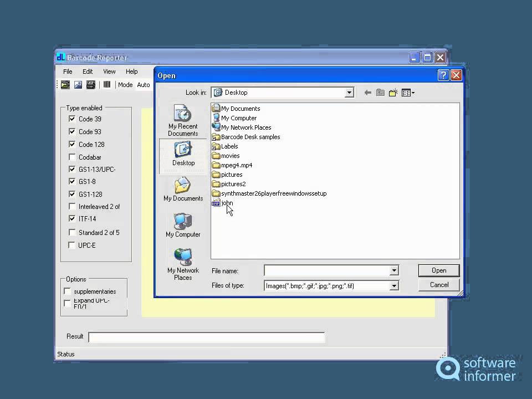This screenshot has width=532, height=399.
Task: Enable the Expand UPC-E checkbox
Action: [x=67, y=303]
